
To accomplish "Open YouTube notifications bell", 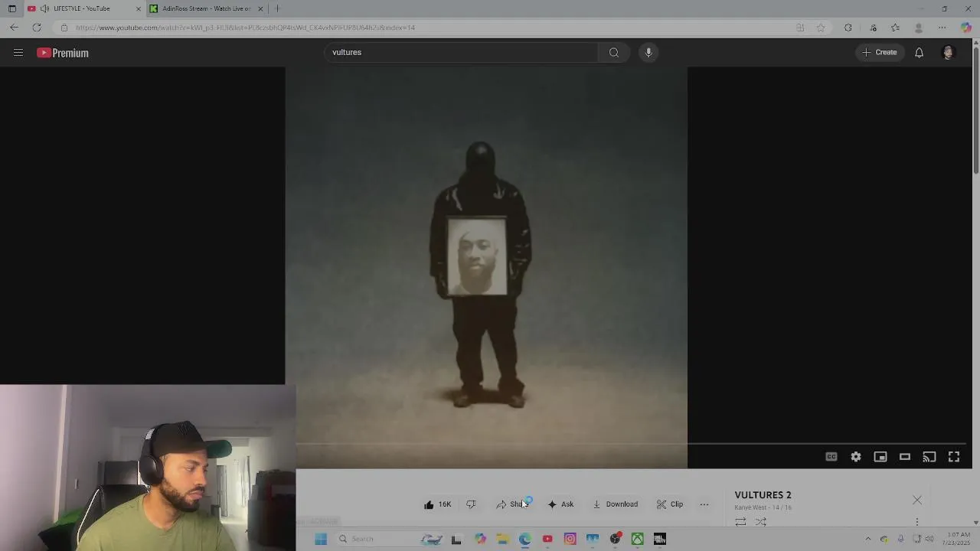I will coord(919,53).
